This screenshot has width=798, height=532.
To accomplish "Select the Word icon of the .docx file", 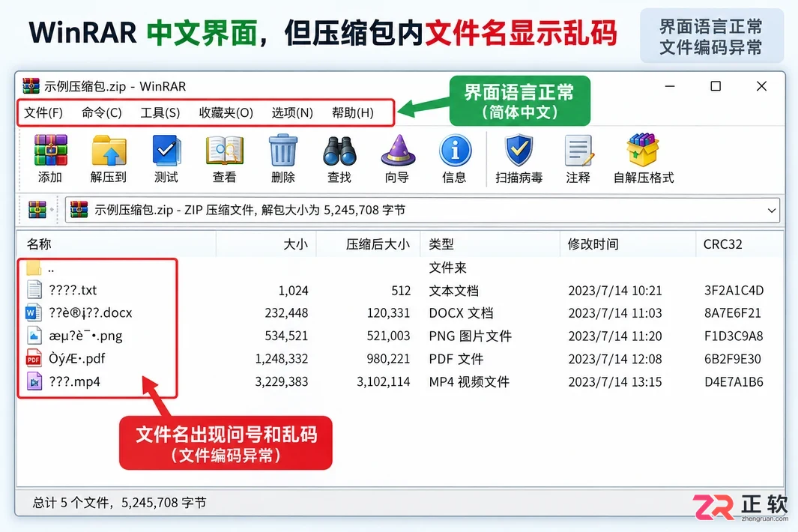I will coord(34,312).
